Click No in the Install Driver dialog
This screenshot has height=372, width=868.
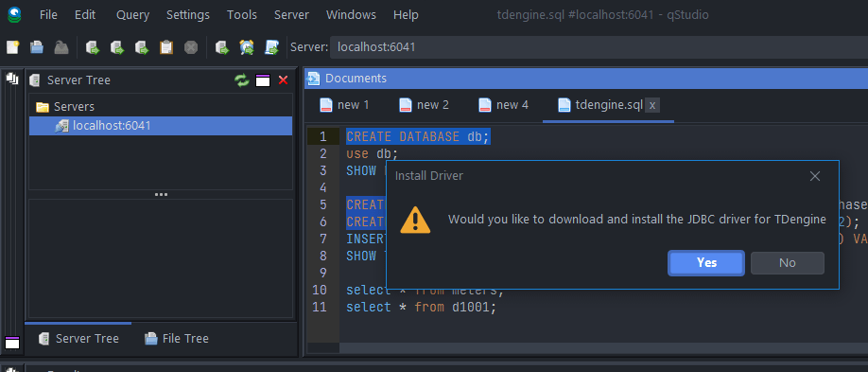click(x=788, y=263)
